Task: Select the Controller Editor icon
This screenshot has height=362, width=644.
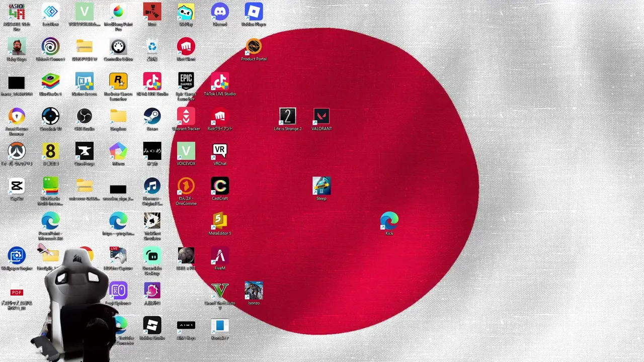Action: [118, 47]
